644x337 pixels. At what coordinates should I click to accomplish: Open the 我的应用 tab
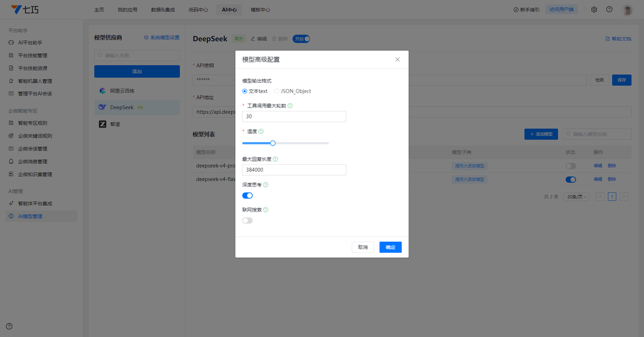127,10
